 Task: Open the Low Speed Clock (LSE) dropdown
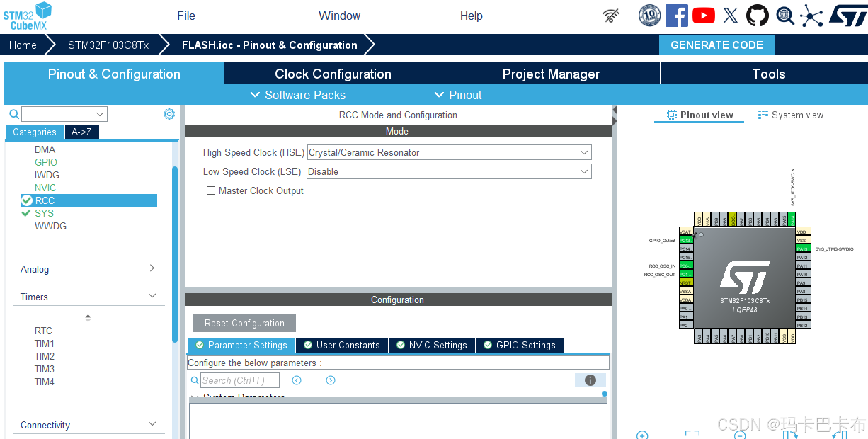[x=449, y=171]
